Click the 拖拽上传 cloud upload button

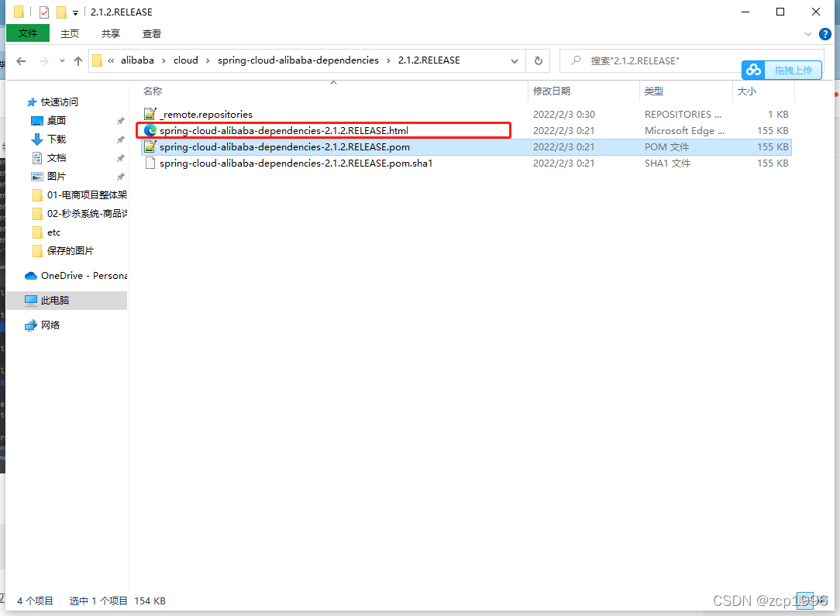782,70
